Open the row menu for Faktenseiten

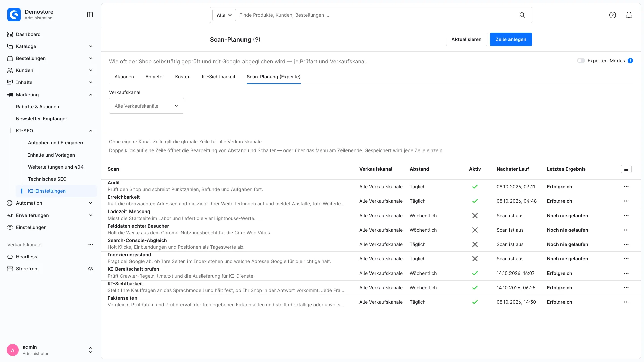626,302
